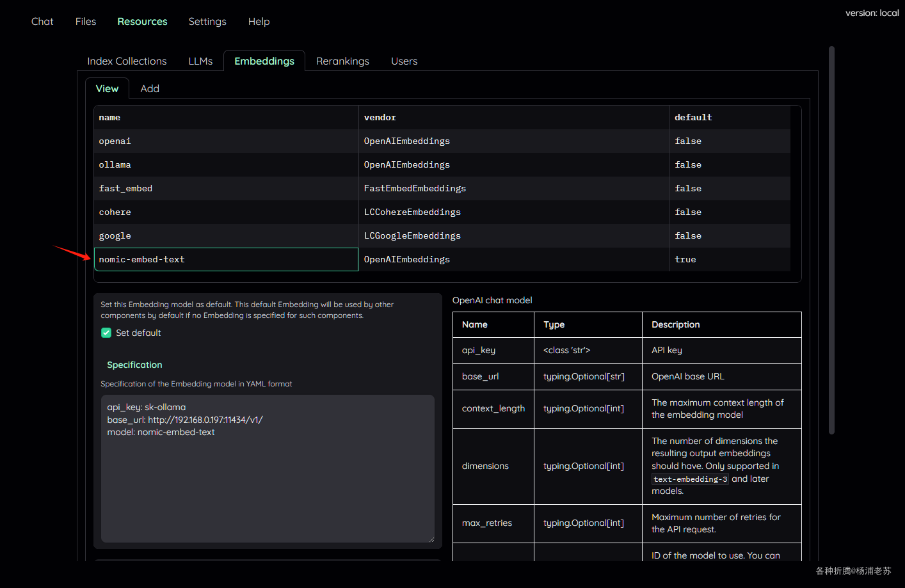Click the LCCohereEmbeddings vendor cell

tap(514, 212)
